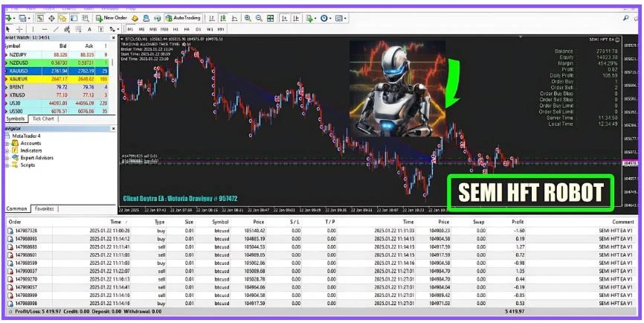Viewport: 644px width, 323px height.
Task: Select the Fibonacci retracement tool
Action: coord(78,29)
